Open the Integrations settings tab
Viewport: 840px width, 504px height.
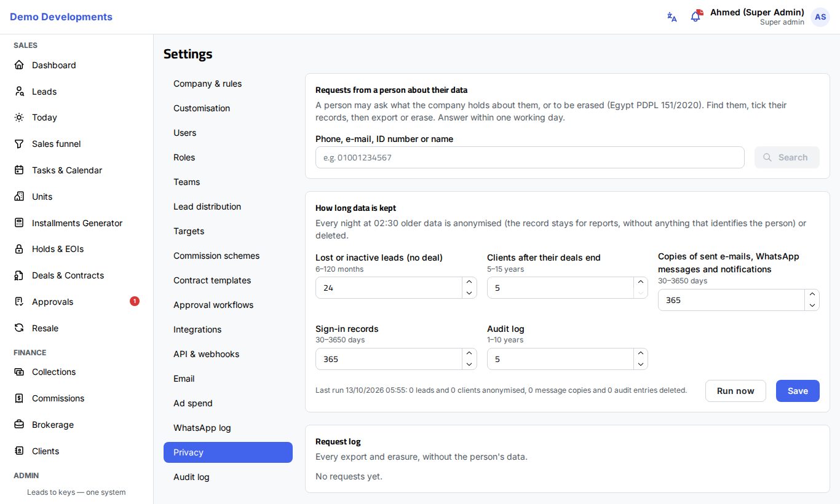228,329
